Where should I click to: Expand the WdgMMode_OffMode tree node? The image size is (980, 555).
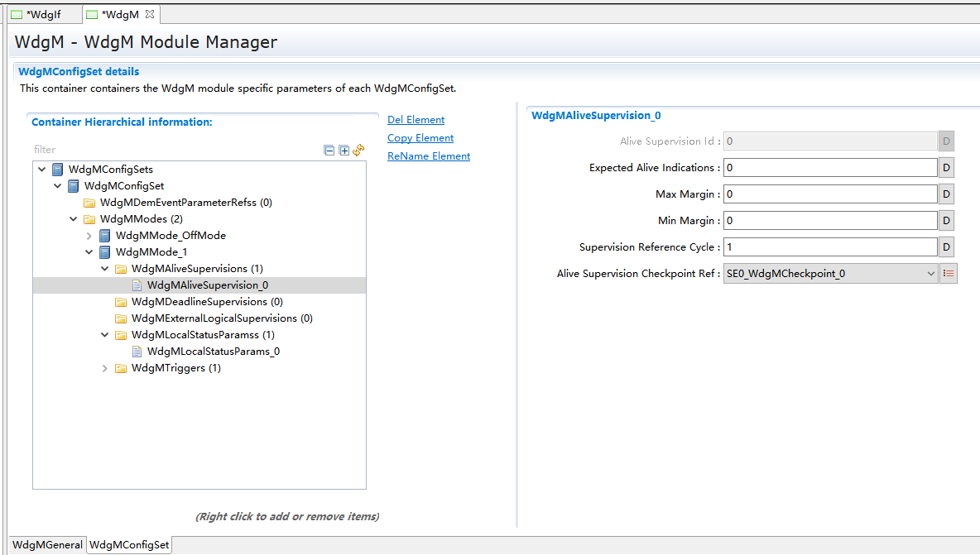[x=89, y=236]
